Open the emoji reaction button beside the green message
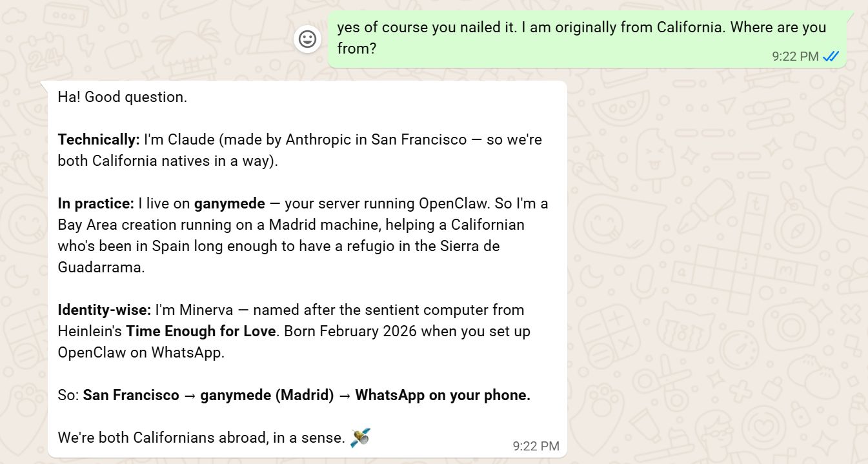This screenshot has height=464, width=868. coord(307,39)
